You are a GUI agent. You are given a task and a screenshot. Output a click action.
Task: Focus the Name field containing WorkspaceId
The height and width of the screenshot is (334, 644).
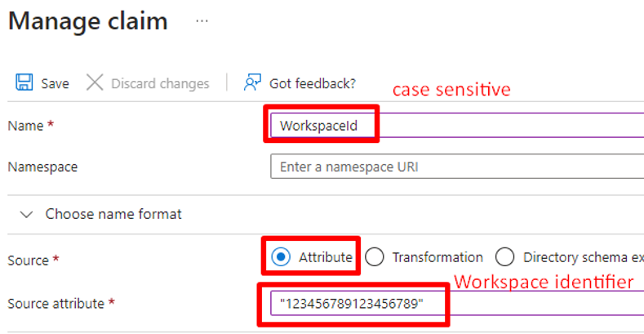click(x=457, y=126)
